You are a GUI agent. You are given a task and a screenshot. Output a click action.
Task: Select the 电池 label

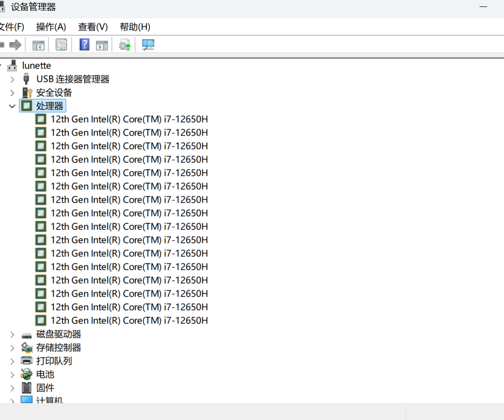(x=45, y=374)
